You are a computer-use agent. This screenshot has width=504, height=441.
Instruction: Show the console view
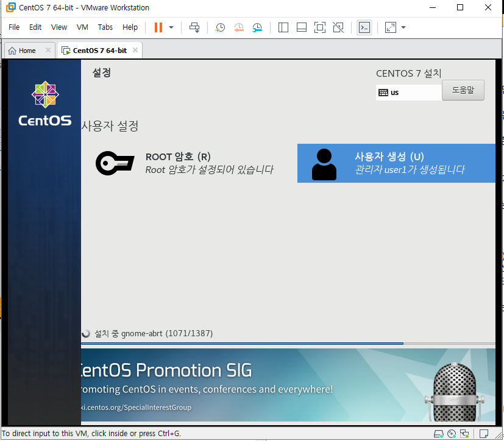pos(364,27)
